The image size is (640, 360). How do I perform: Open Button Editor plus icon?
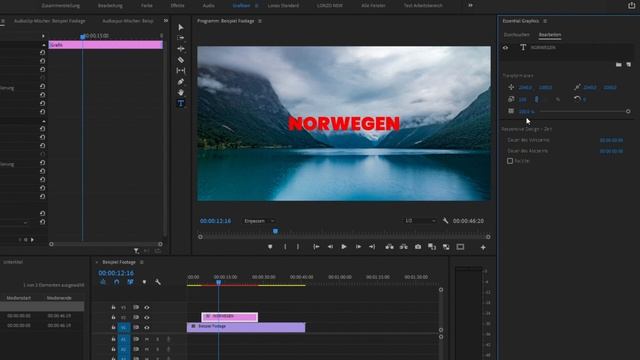pyautogui.click(x=483, y=247)
